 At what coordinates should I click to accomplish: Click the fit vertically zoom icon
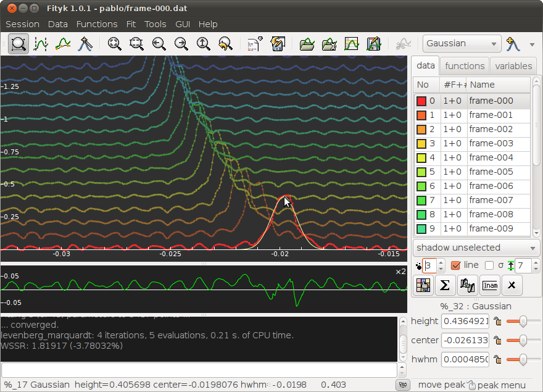point(203,44)
